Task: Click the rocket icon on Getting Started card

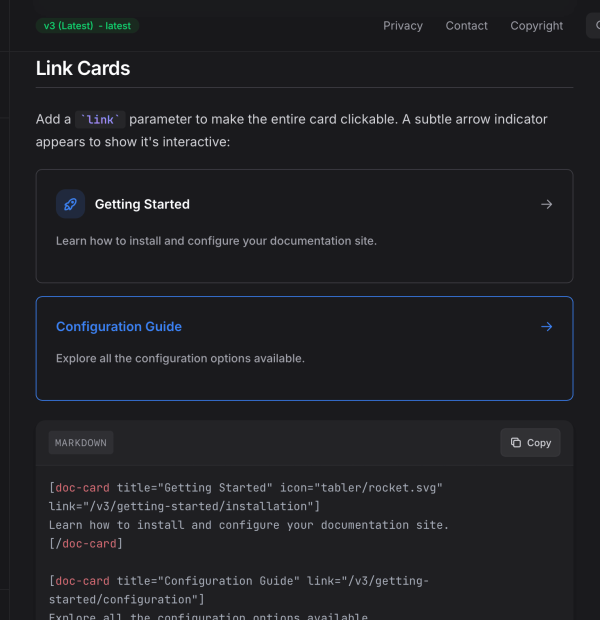Action: pos(70,204)
